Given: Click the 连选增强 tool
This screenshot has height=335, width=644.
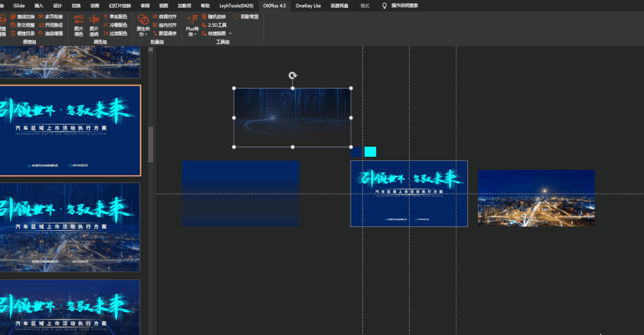Looking at the screenshot, I should (51, 33).
